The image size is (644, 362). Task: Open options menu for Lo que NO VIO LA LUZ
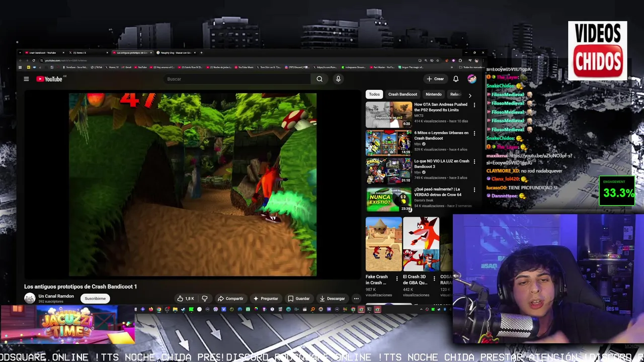click(x=474, y=161)
